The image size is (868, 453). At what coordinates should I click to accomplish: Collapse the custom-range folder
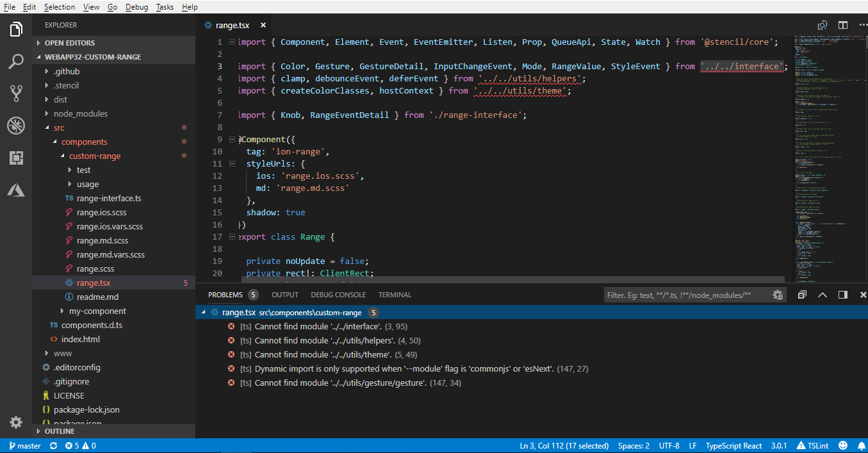(62, 156)
